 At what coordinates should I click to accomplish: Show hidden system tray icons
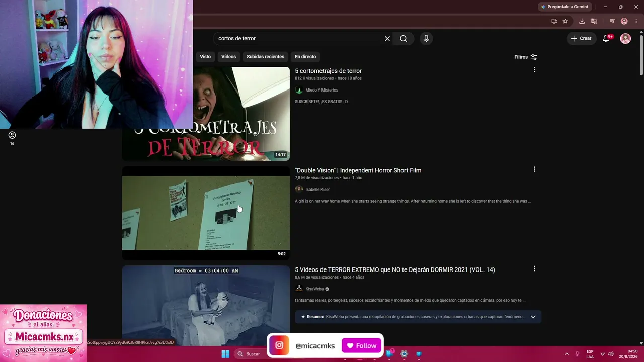(x=566, y=354)
